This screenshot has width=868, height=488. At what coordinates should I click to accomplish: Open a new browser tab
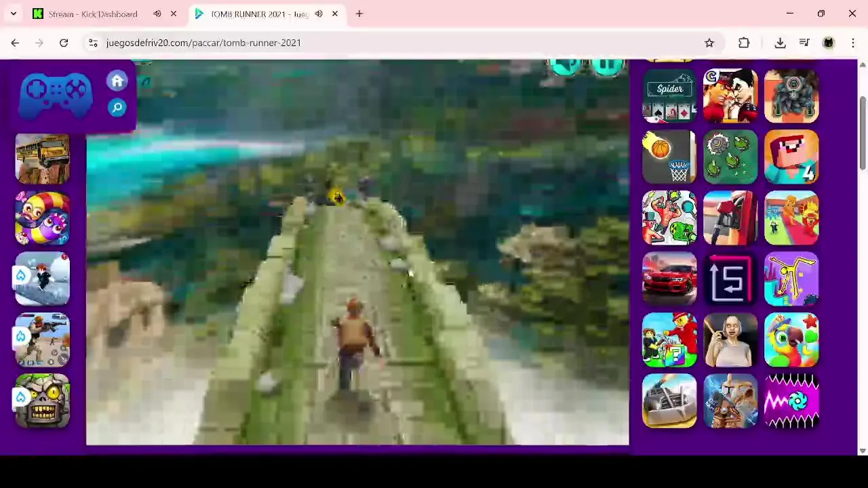click(359, 14)
